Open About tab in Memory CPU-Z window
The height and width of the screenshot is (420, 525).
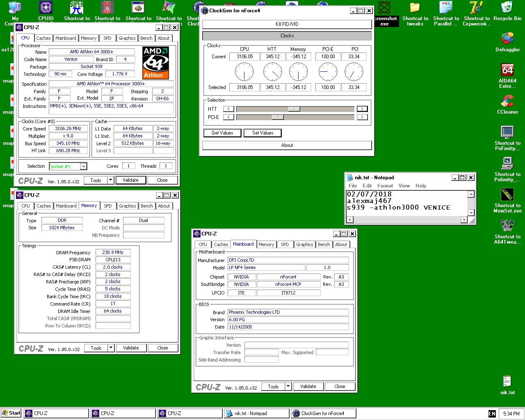(164, 206)
